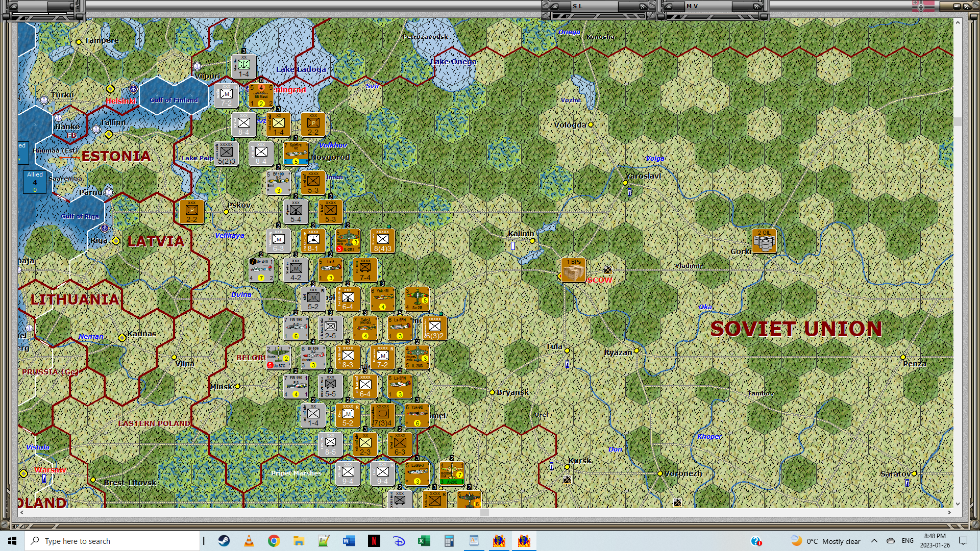The width and height of the screenshot is (980, 551).
Task: Choose the Soviet 8(4)3 army counter
Action: 382,241
